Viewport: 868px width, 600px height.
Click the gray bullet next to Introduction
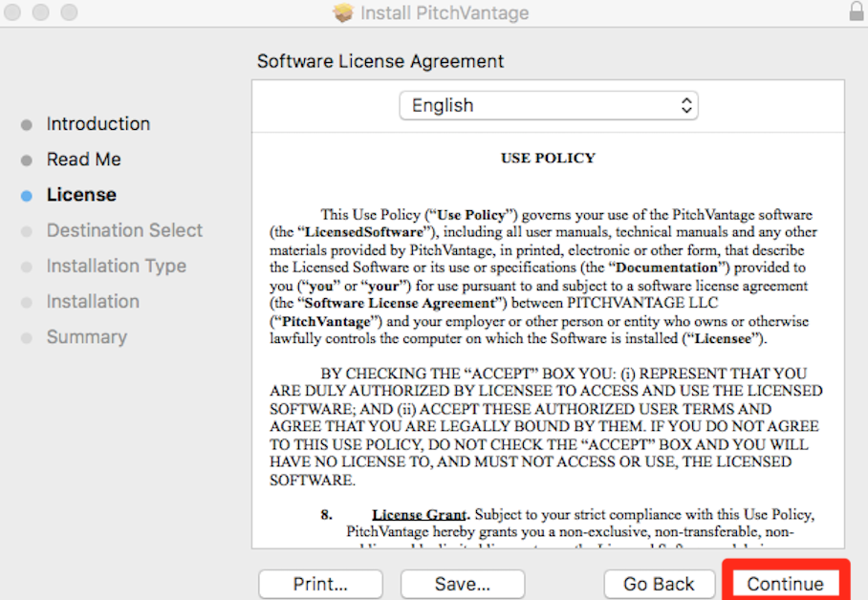pos(27,125)
